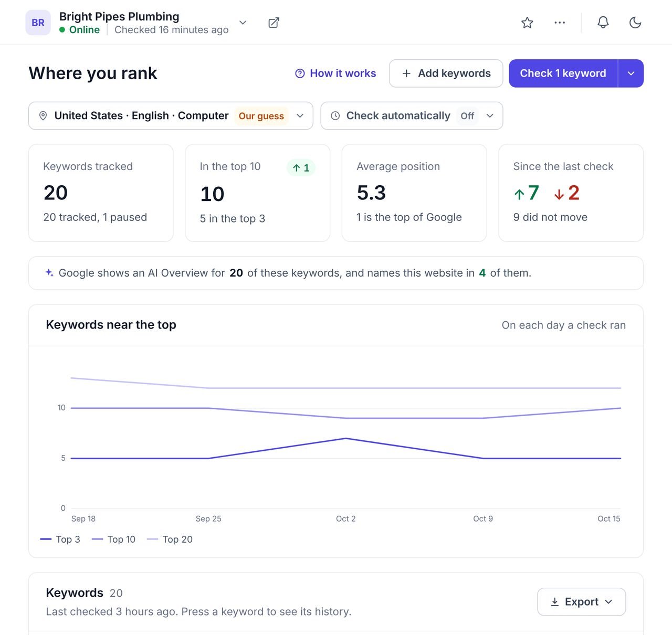Click '1 is the top of Google' text

click(x=409, y=217)
